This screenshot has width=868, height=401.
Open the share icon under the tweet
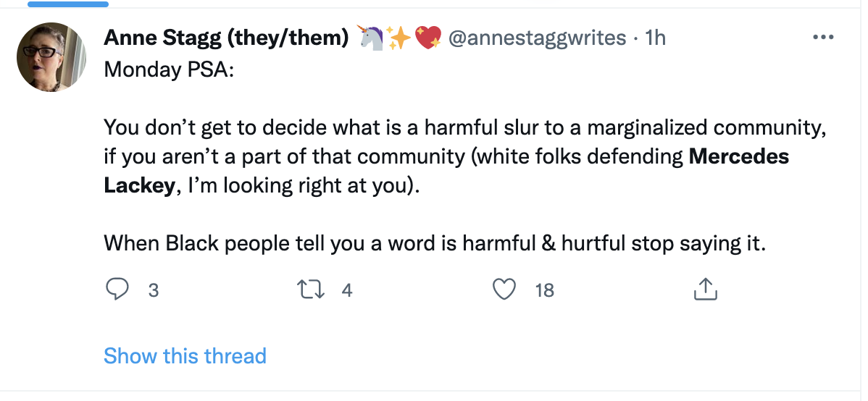(x=705, y=290)
